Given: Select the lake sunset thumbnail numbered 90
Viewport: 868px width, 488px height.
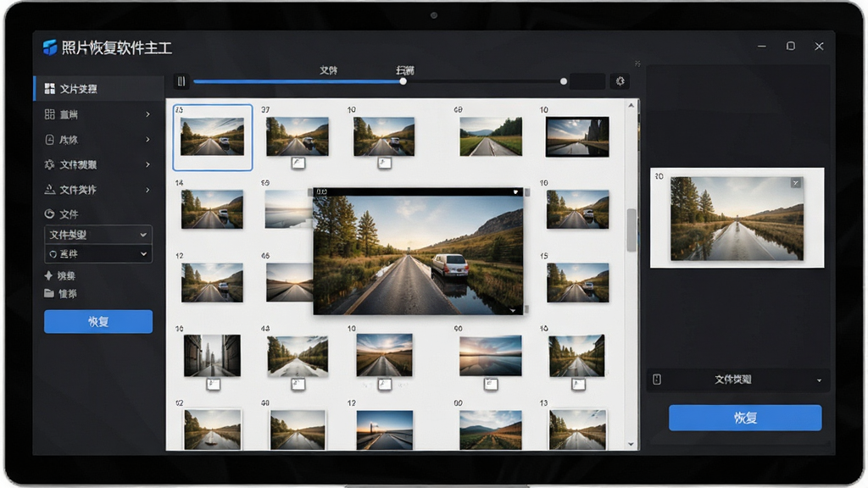Looking at the screenshot, I should pos(491,356).
